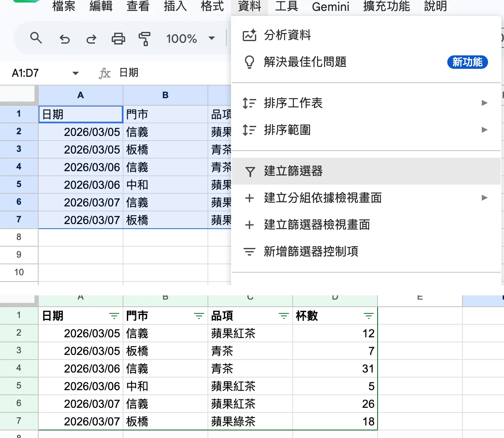The image size is (504, 438).
Task: Click the paint format roller icon
Action: (144, 39)
